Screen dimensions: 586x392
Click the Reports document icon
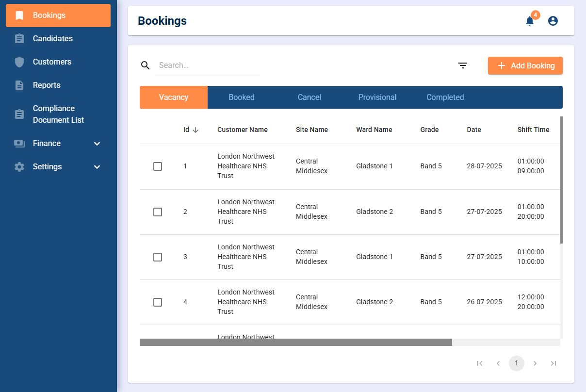(19, 85)
